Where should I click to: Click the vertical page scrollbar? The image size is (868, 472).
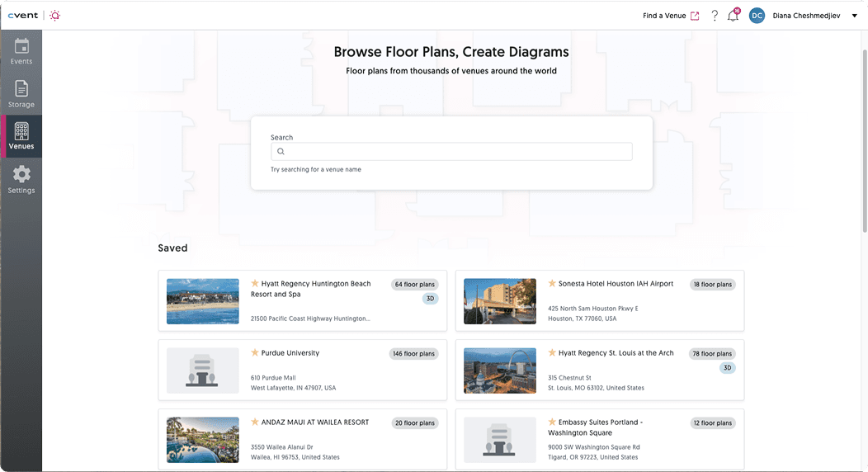(865, 141)
